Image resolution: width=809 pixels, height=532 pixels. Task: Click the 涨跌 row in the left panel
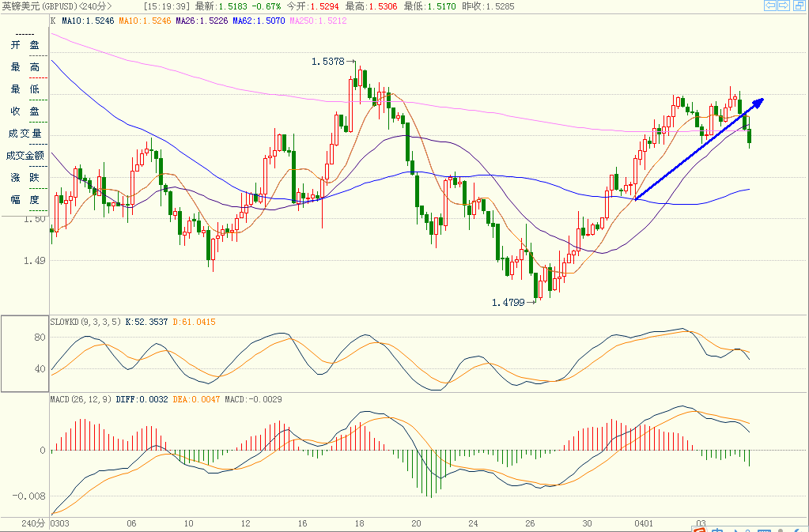(x=25, y=178)
